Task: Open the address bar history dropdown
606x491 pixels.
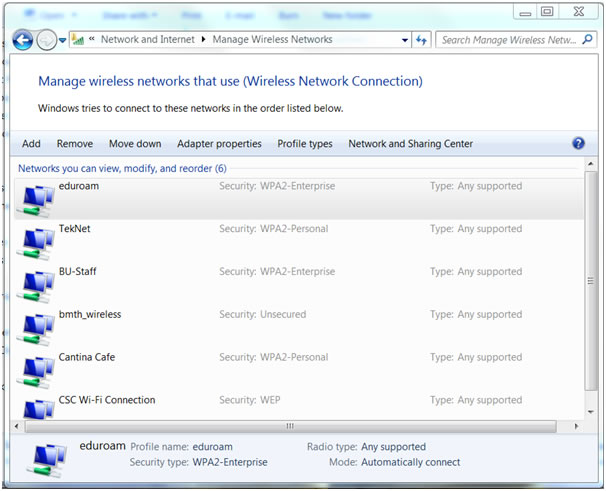Action: click(405, 40)
